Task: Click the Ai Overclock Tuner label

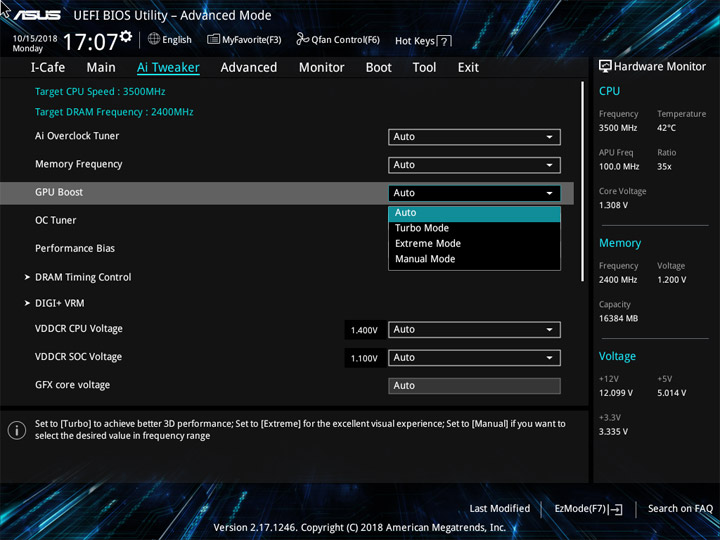Action: pos(77,136)
